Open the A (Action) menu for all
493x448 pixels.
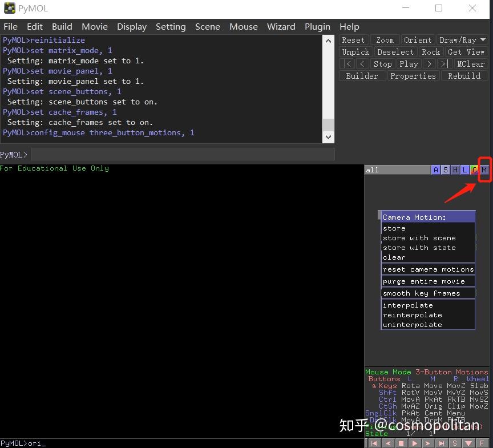coord(436,170)
